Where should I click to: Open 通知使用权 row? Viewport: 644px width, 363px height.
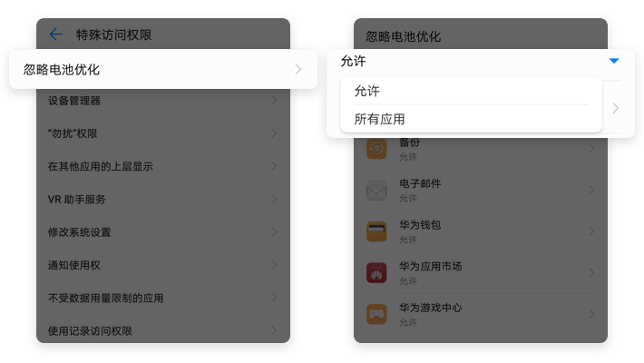163,265
